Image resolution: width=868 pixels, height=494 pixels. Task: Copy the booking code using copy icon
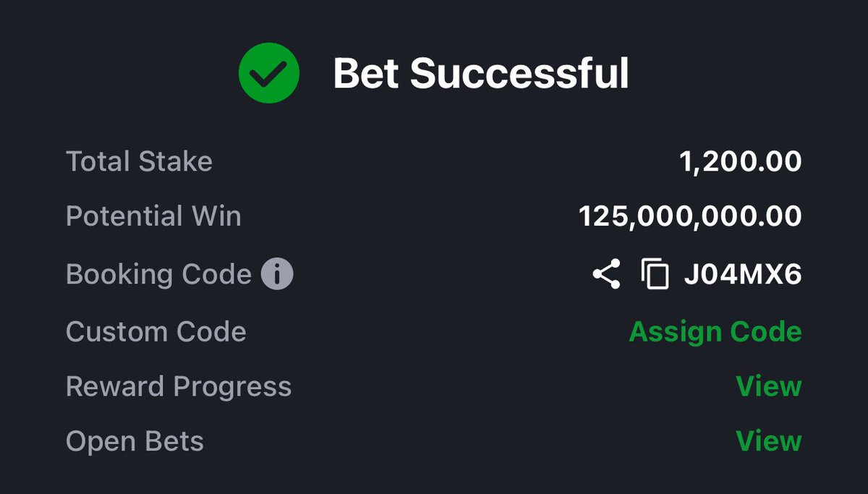click(x=655, y=275)
